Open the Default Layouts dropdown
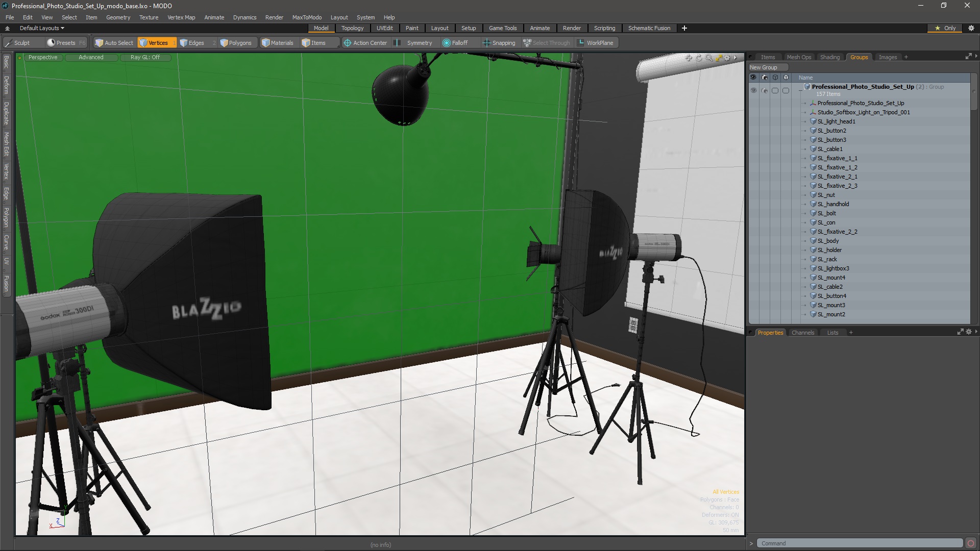The width and height of the screenshot is (980, 551). click(x=42, y=28)
